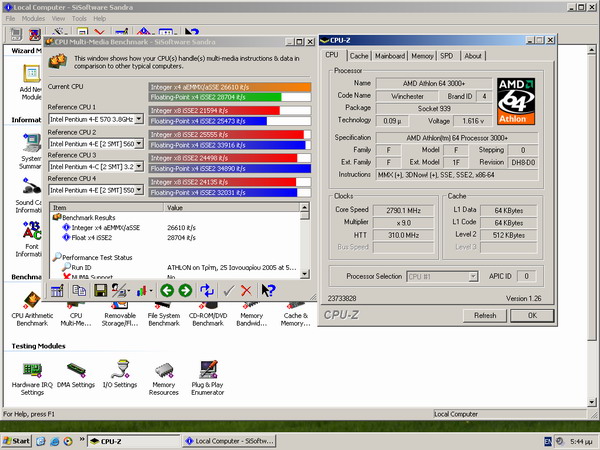Image resolution: width=600 pixels, height=450 pixels.
Task: Open the Modules menu in Sandra
Action: coord(33,18)
